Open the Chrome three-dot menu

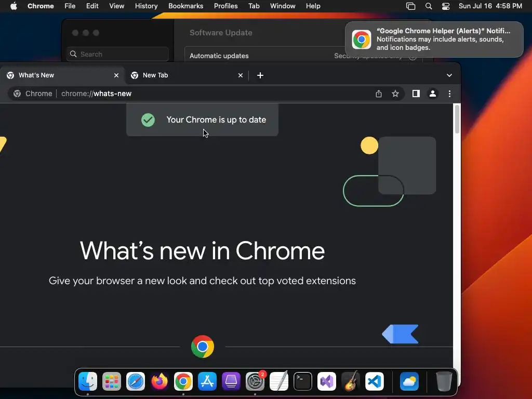[449, 94]
